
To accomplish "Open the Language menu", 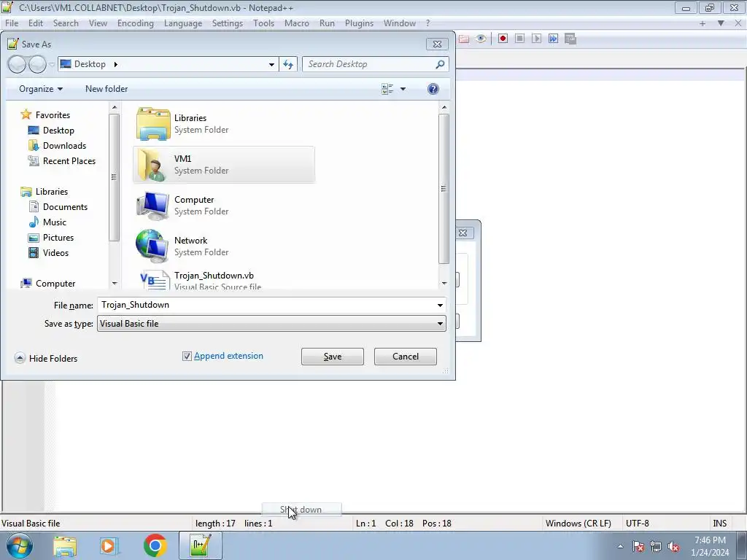I will pyautogui.click(x=183, y=23).
